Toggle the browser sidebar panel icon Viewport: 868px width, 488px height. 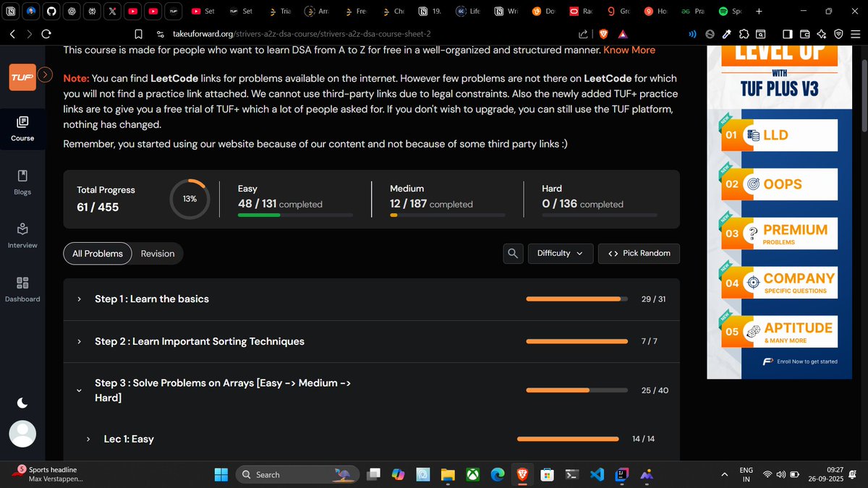click(788, 34)
